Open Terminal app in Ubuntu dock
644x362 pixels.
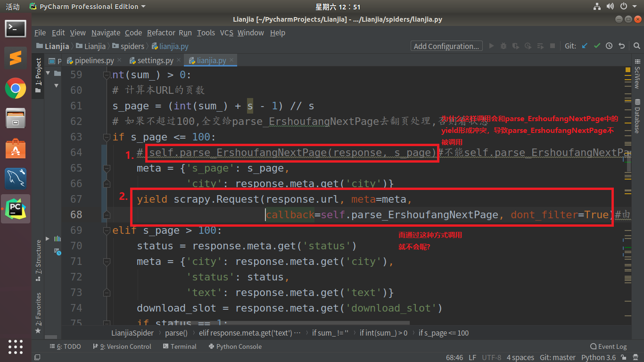tap(16, 28)
